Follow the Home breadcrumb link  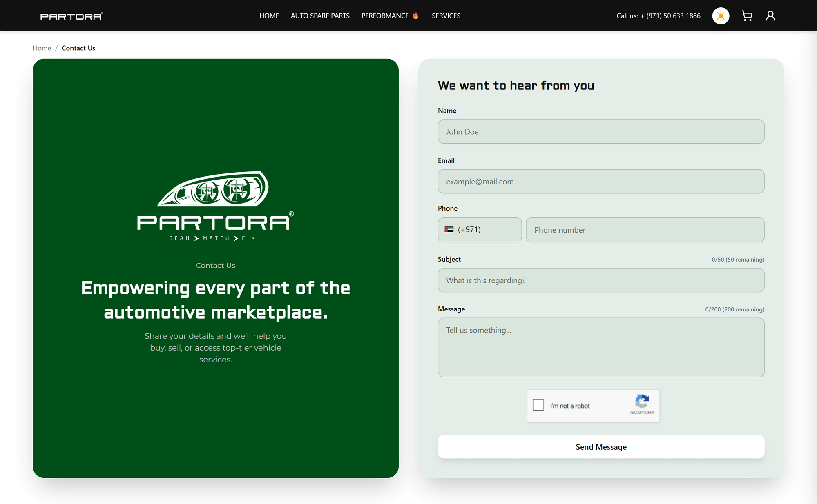pyautogui.click(x=42, y=48)
